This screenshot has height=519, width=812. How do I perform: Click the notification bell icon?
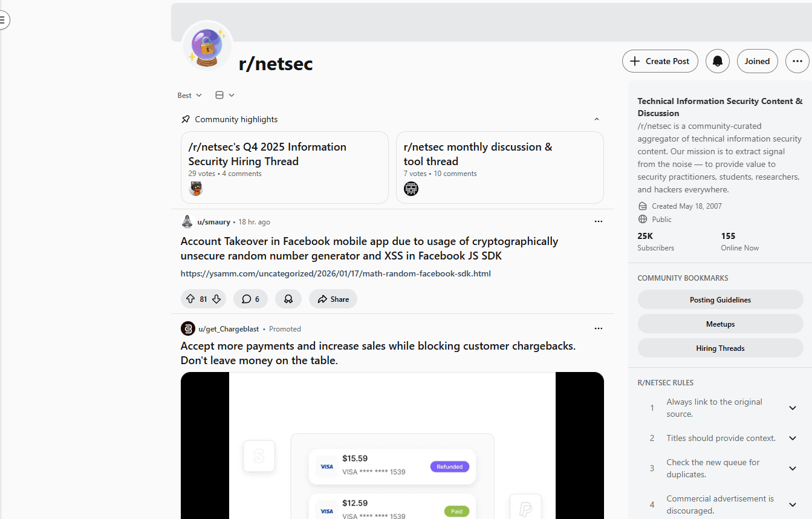pos(718,61)
